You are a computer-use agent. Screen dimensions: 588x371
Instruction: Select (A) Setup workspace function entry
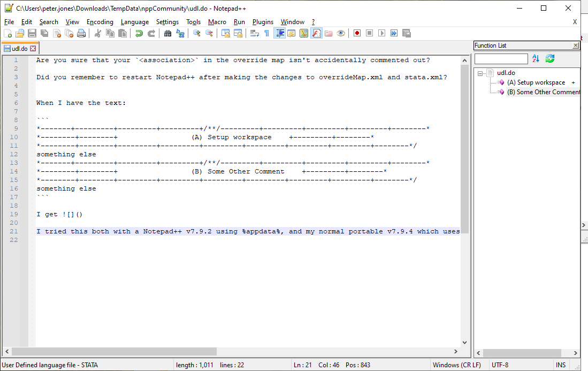pos(536,82)
